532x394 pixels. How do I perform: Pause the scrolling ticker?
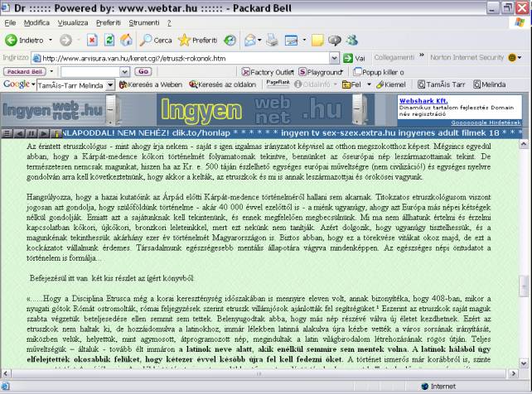tap(31, 133)
